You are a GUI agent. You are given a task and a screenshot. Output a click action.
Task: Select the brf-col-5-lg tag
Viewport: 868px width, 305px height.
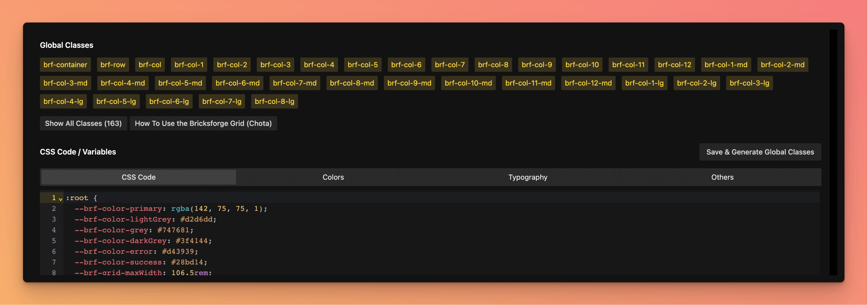[116, 101]
